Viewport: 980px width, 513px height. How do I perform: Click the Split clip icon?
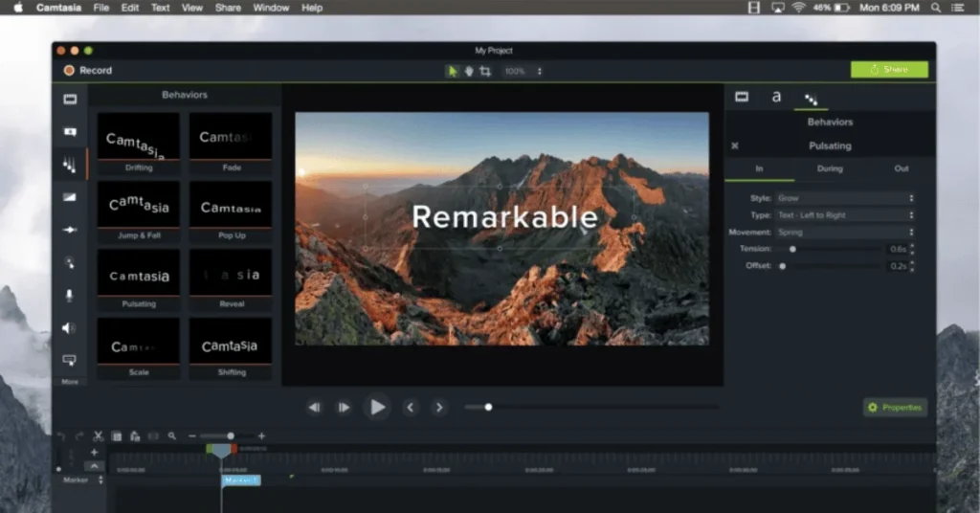(x=153, y=436)
